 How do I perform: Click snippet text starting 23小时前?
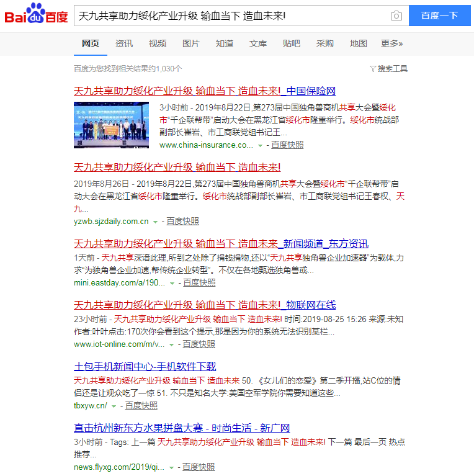(238, 325)
